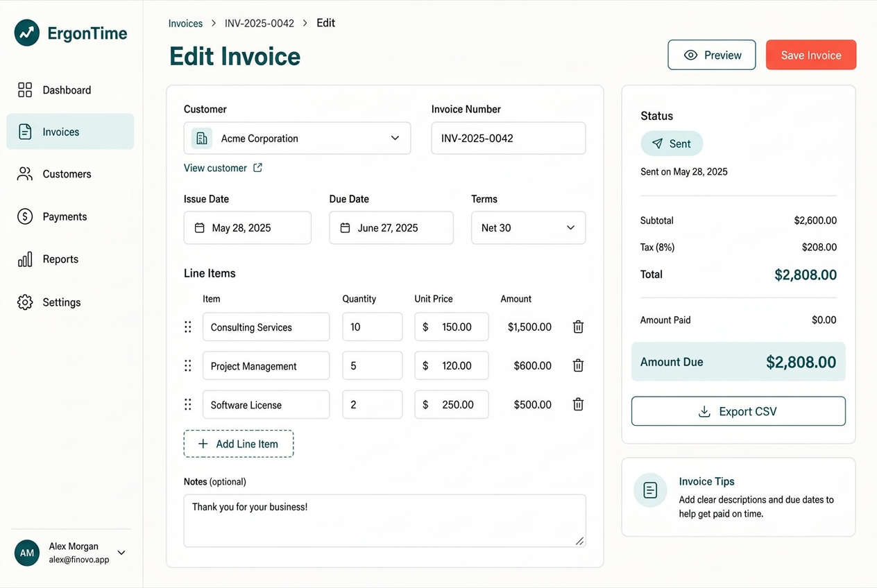Click the Amount Paid value $0.00

tap(824, 320)
